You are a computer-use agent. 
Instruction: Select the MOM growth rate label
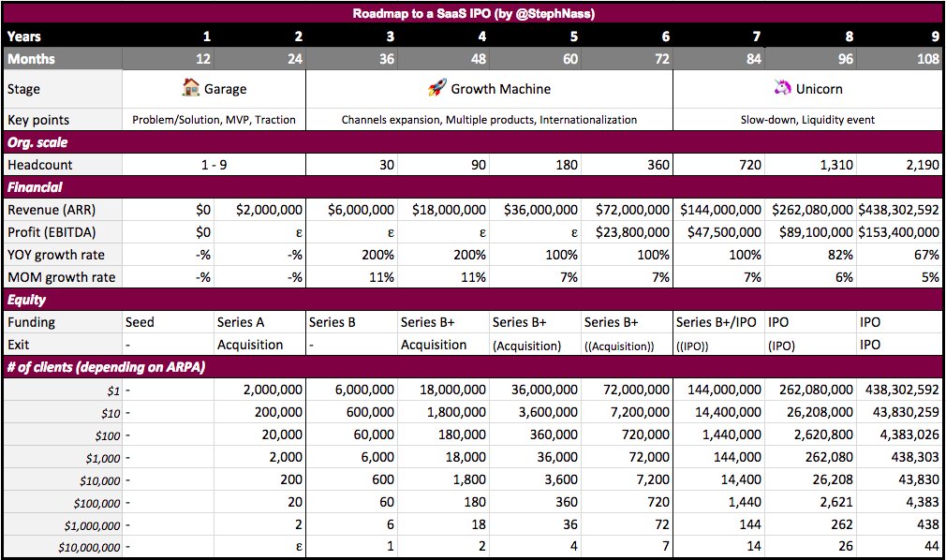tap(63, 277)
